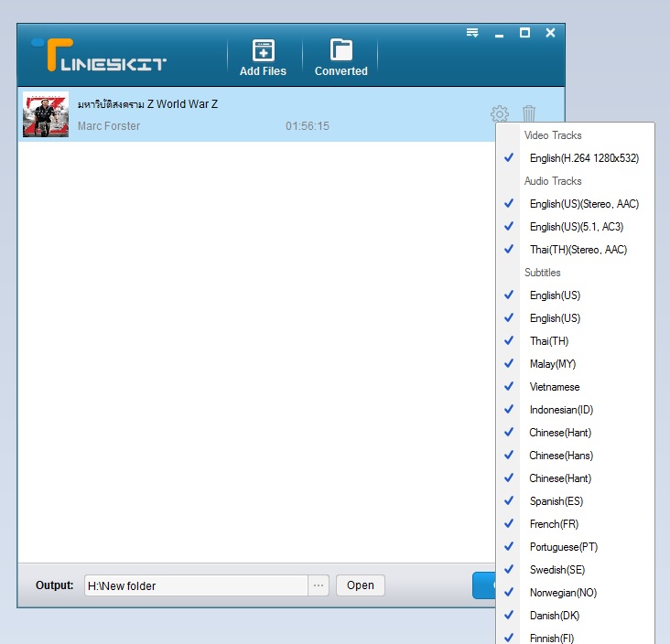Open the settings gear for World War Z
670x644 pixels.
tap(500, 114)
